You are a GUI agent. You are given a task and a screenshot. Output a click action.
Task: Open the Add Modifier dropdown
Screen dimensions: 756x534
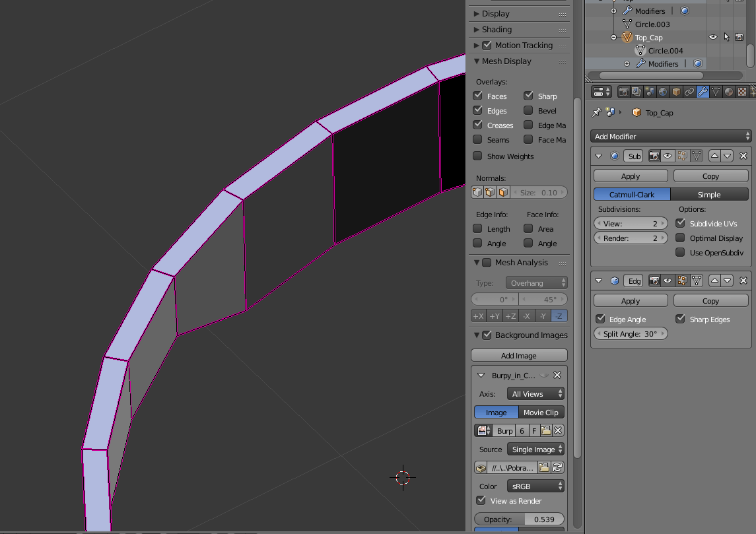(671, 137)
